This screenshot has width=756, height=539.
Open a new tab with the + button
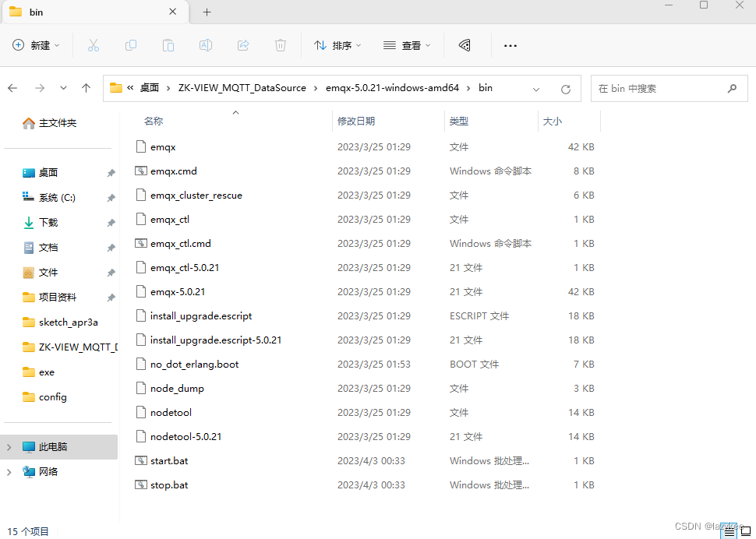(207, 12)
